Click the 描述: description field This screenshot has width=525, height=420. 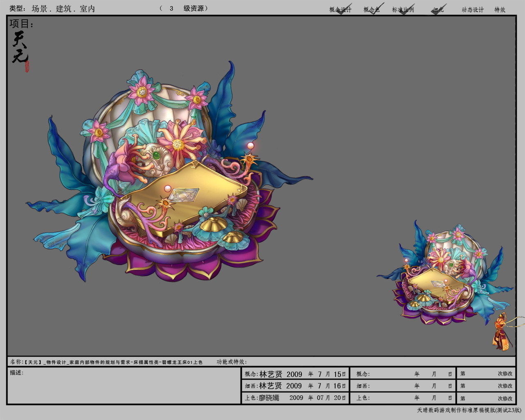124,386
